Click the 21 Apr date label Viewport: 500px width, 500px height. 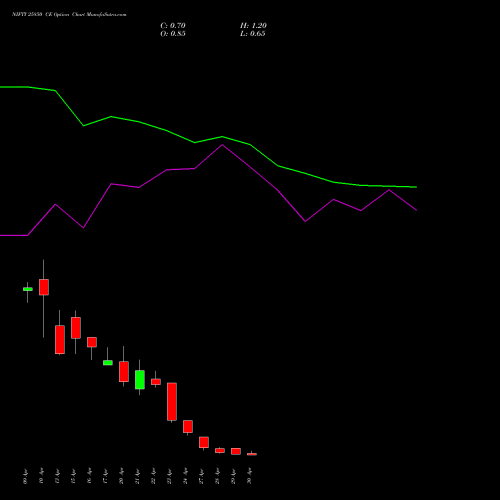tap(137, 477)
